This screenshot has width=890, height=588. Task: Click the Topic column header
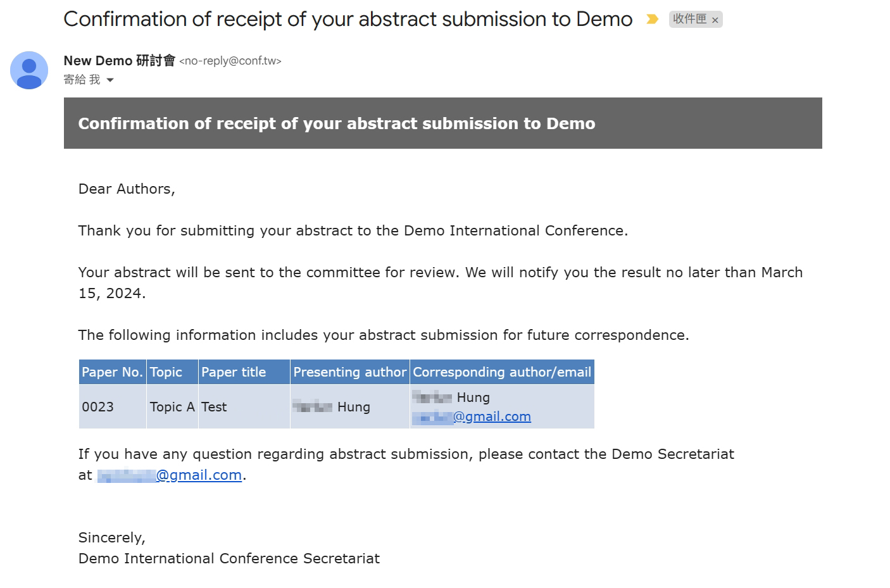click(172, 372)
